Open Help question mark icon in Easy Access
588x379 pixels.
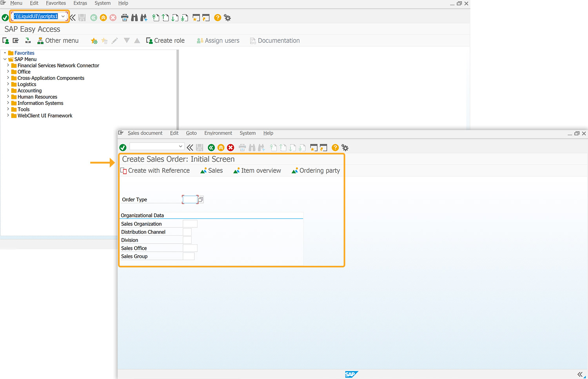(218, 18)
